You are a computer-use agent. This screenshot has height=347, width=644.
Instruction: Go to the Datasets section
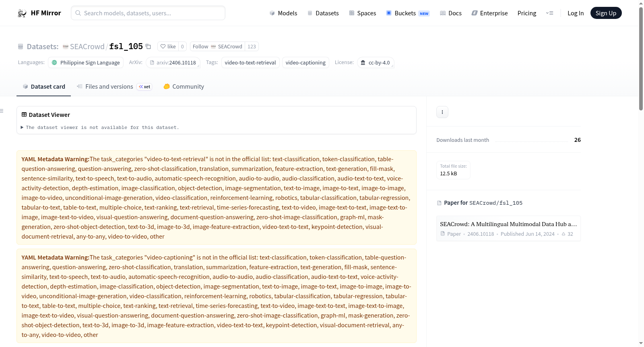(x=323, y=13)
